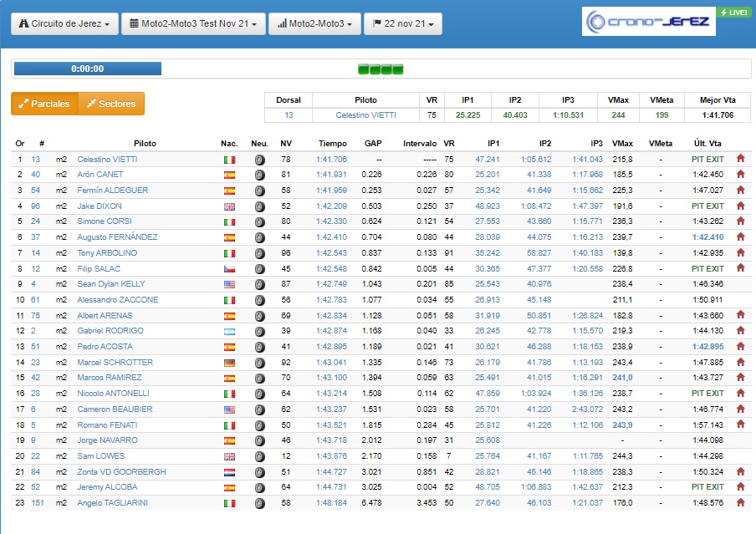Click the tyre icon in Celestino VIETTI's row
This screenshot has width=756, height=534.
[259, 160]
